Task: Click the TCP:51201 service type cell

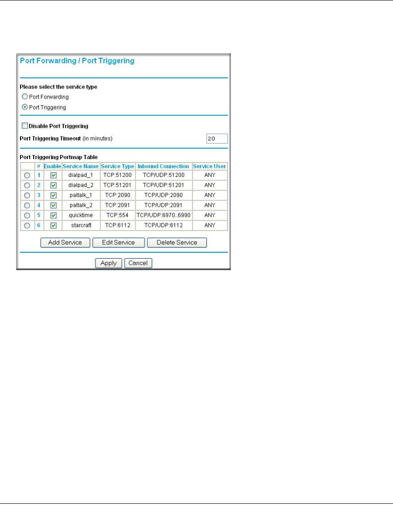Action: tap(117, 185)
